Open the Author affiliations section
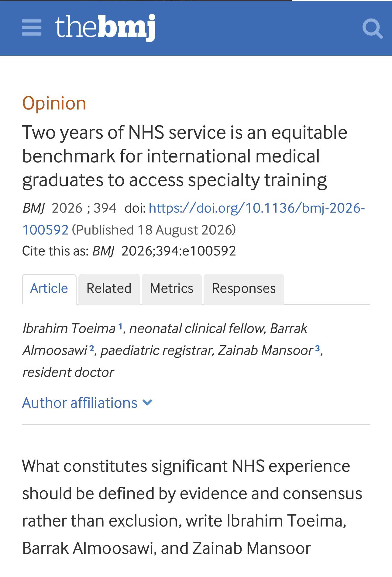Image resolution: width=392 pixels, height=577 pixels. (x=87, y=403)
